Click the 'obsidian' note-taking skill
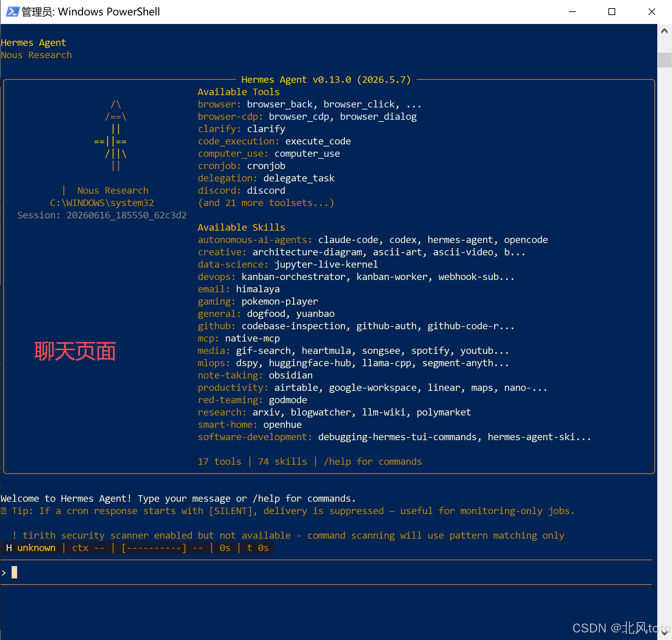The height and width of the screenshot is (640, 672). pyautogui.click(x=291, y=375)
